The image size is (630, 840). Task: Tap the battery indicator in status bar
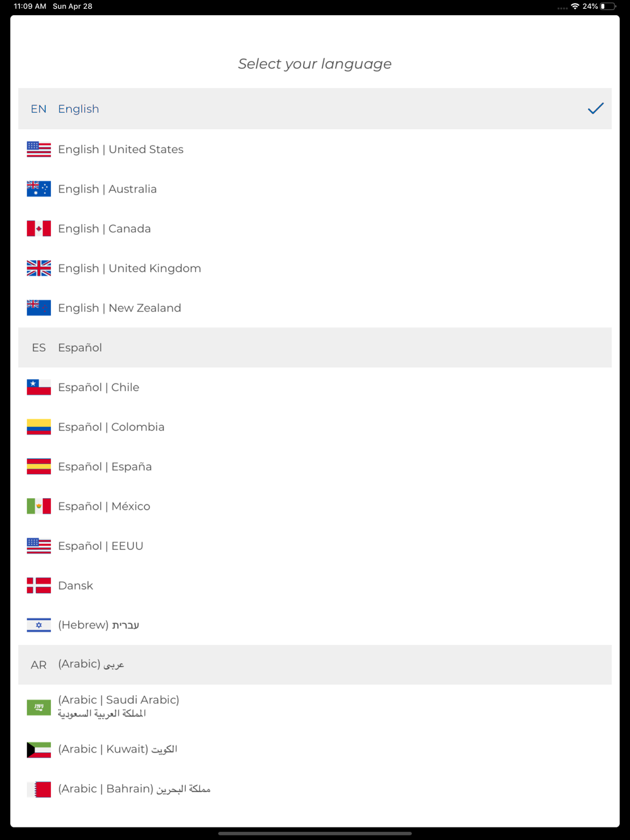click(608, 6)
